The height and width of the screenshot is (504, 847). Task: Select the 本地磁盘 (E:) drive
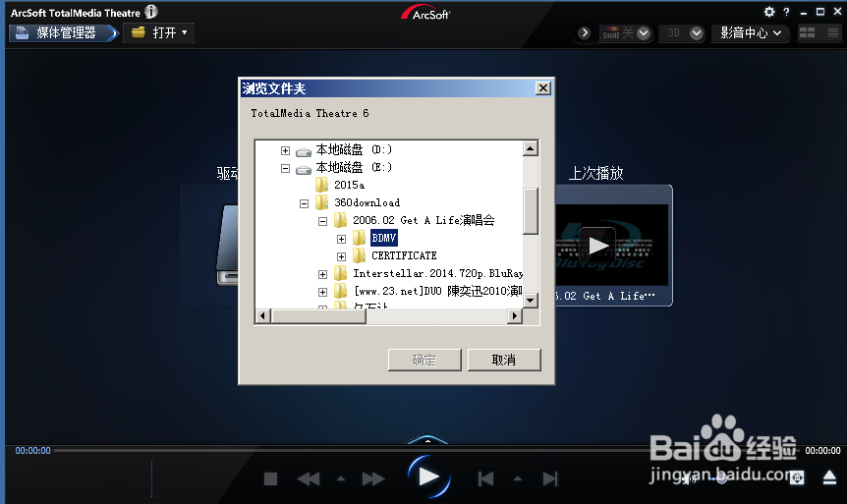pyautogui.click(x=354, y=167)
